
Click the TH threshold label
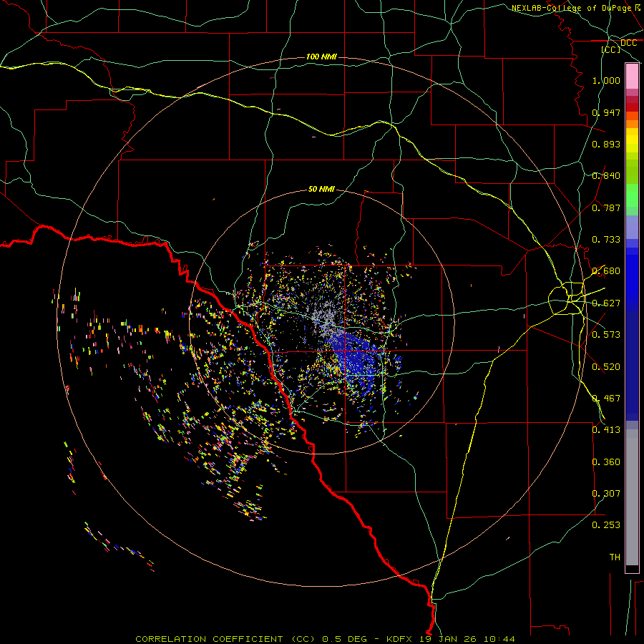615,557
